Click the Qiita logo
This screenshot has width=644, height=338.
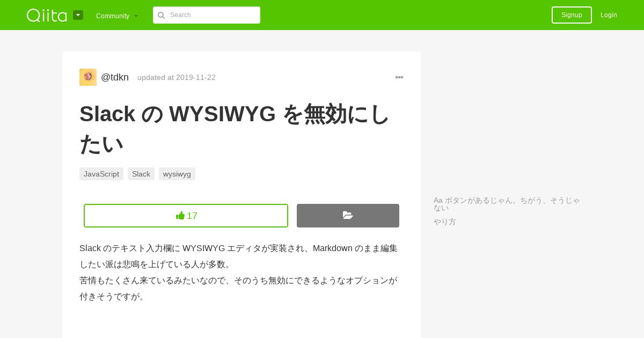click(47, 15)
